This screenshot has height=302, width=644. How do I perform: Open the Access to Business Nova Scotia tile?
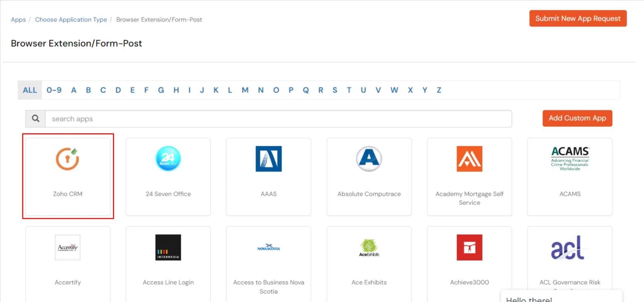point(268,247)
